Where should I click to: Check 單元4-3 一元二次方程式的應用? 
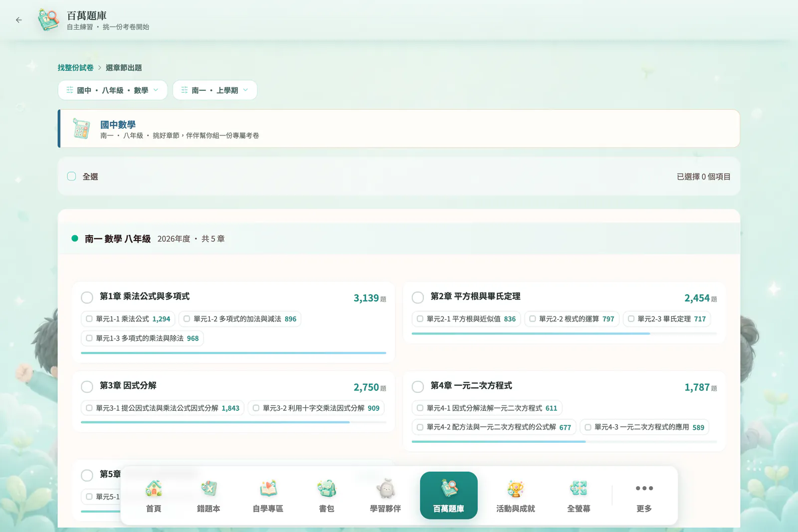(588, 427)
